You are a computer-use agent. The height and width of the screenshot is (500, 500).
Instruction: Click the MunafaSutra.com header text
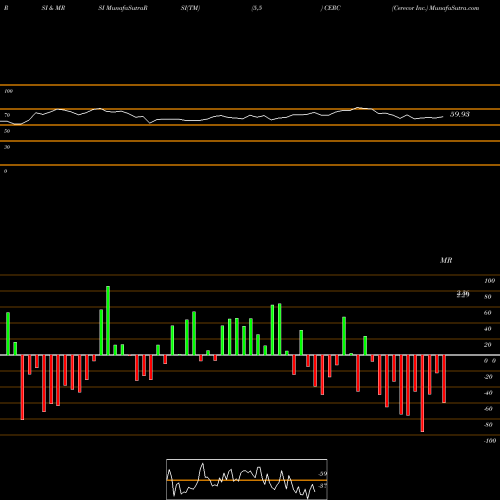(454, 8)
